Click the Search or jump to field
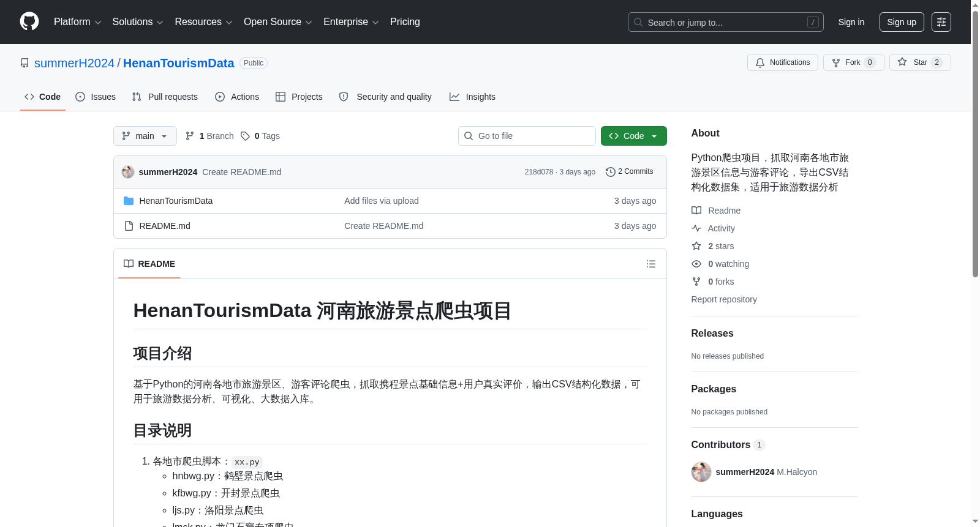Screen dimensions: 980x527 [x=726, y=22]
